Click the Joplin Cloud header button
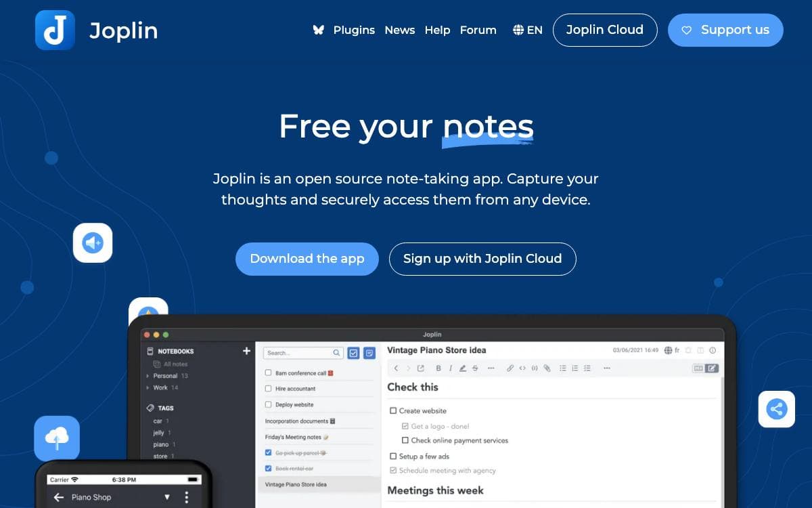The width and height of the screenshot is (812, 508). (605, 30)
